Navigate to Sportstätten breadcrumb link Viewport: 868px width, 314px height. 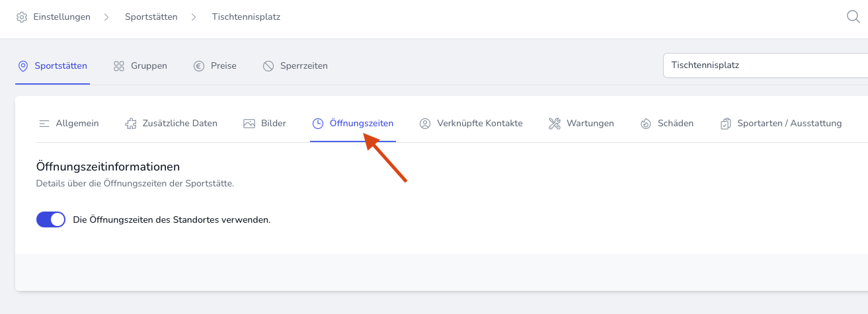151,17
